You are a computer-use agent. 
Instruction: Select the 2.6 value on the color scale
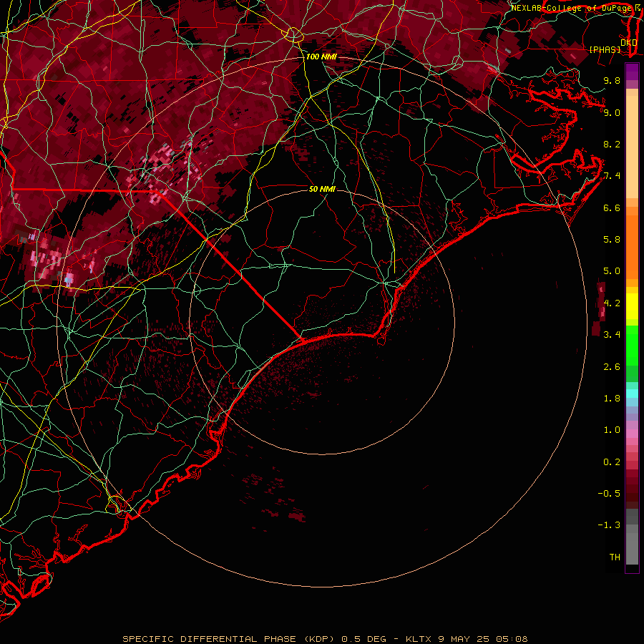tap(612, 367)
